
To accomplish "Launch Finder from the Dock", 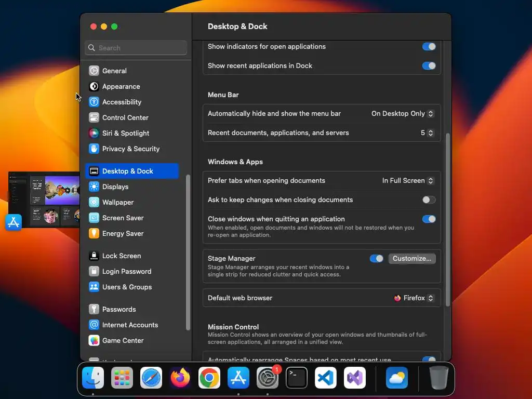I will tap(93, 378).
